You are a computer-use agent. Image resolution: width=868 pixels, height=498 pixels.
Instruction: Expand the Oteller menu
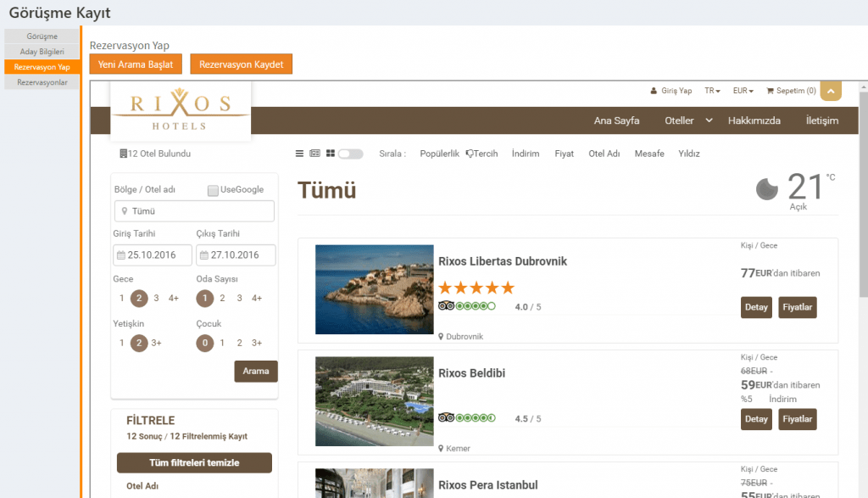688,120
